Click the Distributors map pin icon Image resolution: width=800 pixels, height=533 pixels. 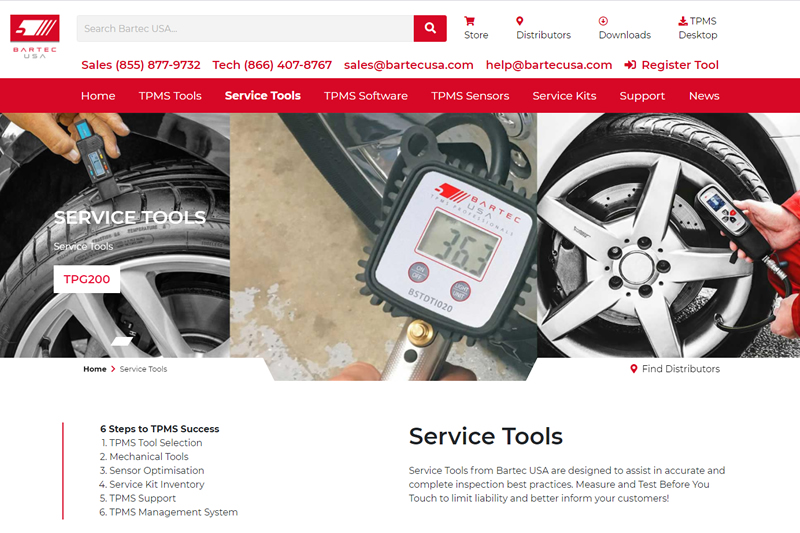coord(519,21)
